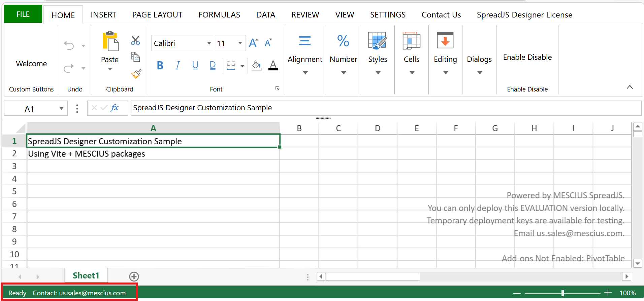
Task: Open the Contact Us tab
Action: pos(441,15)
